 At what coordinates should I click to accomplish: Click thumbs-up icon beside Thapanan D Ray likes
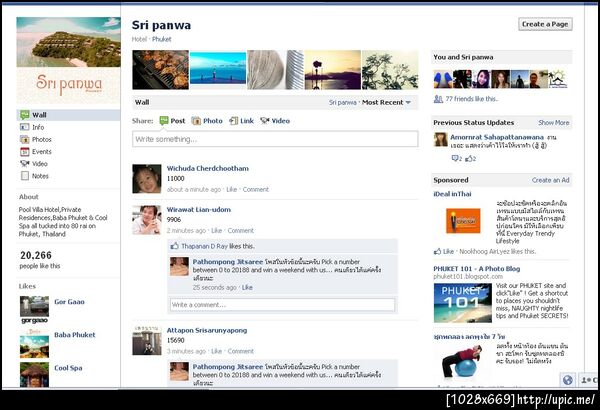point(174,246)
